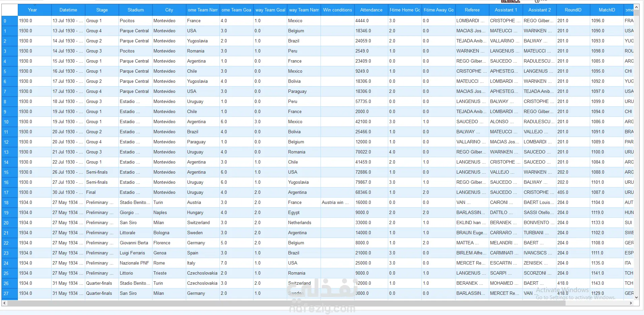
Task: Click the 'Switzerland' home team cell in row 20
Action: pyautogui.click(x=203, y=223)
